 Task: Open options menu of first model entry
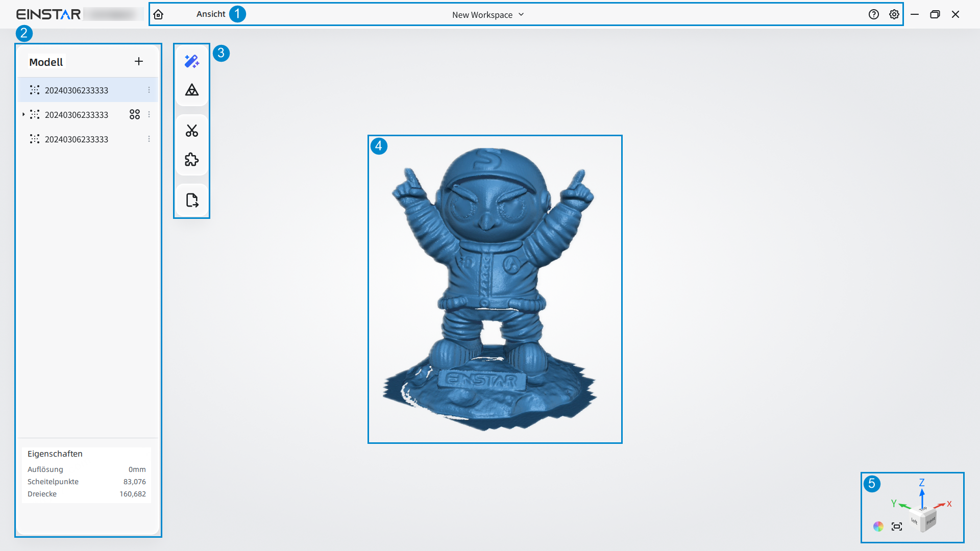tap(149, 90)
